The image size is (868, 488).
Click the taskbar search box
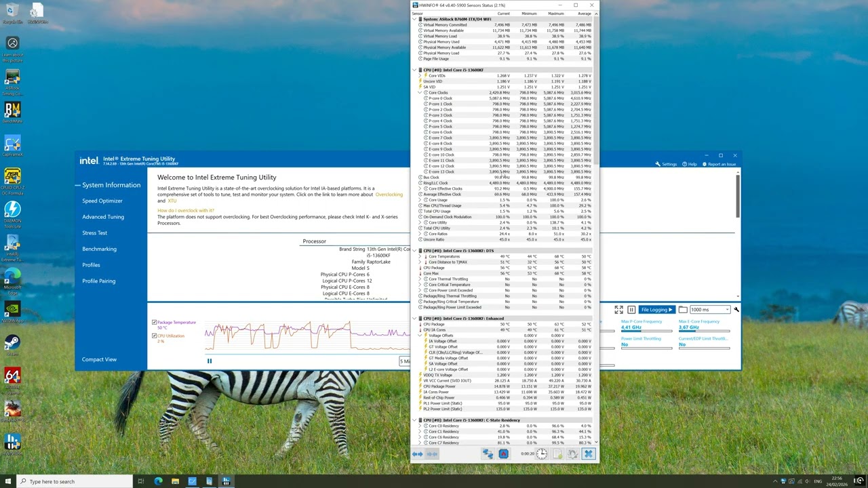click(x=75, y=481)
